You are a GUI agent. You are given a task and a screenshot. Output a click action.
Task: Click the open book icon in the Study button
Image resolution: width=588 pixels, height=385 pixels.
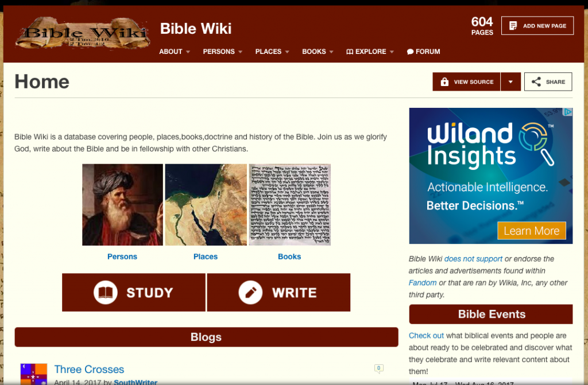[106, 293]
